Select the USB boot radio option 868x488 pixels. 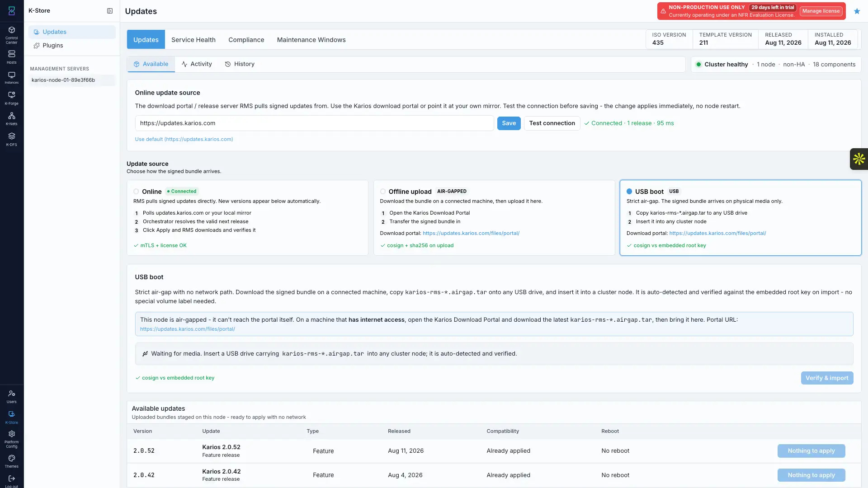coord(629,192)
